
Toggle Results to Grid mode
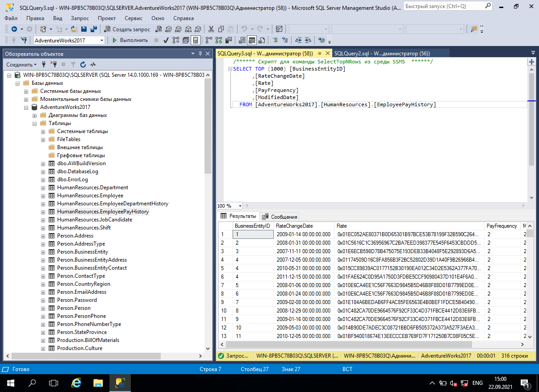coord(252,40)
